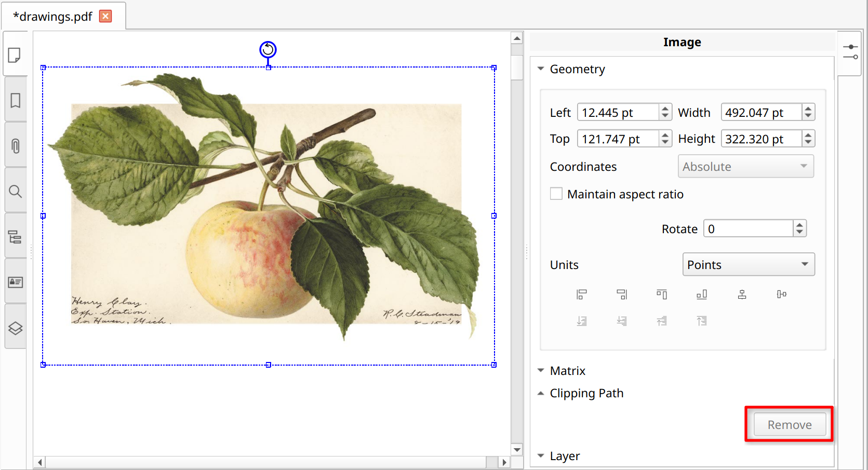Click the document's vertical scrollbar thumb
868x470 pixels.
(516, 67)
